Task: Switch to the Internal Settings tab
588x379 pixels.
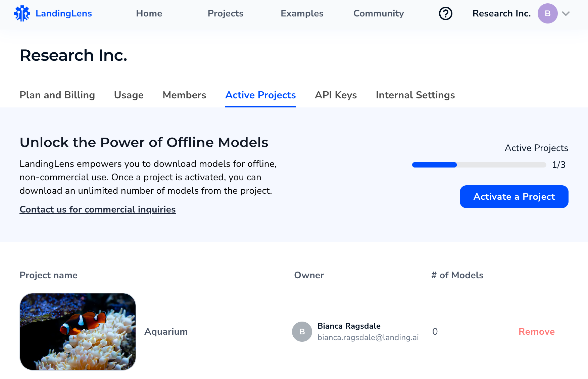Action: point(415,95)
